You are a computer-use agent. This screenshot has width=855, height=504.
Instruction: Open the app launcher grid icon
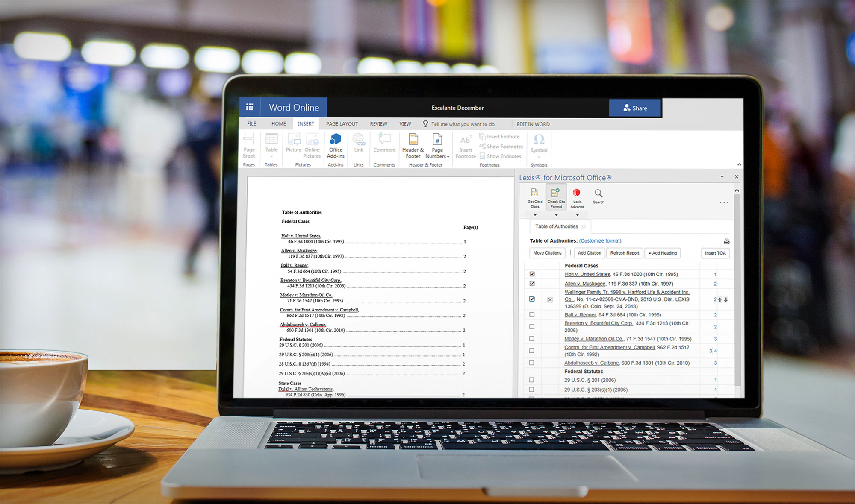click(x=250, y=107)
